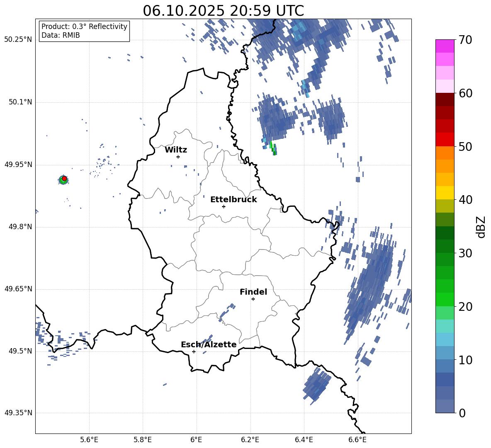
Task: Click the magenta swatch atop the colorbar
Action: (445, 46)
